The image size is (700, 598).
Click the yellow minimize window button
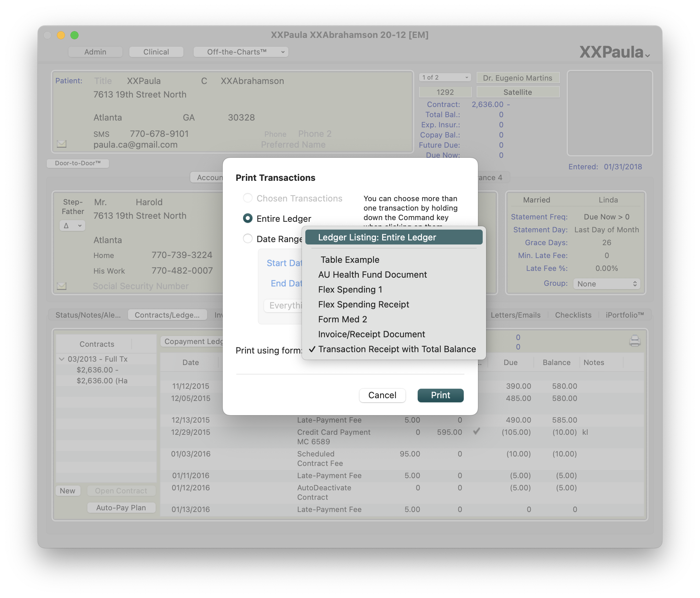61,35
